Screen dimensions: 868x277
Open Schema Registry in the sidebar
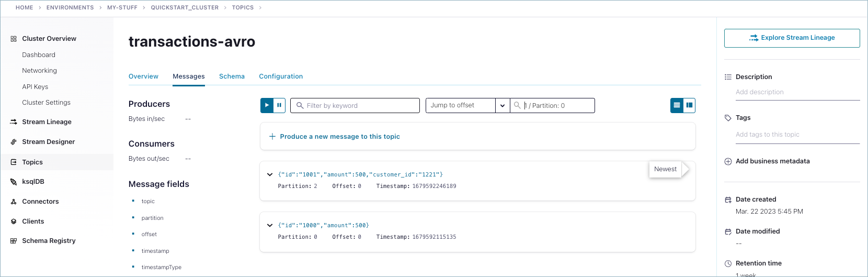point(49,241)
